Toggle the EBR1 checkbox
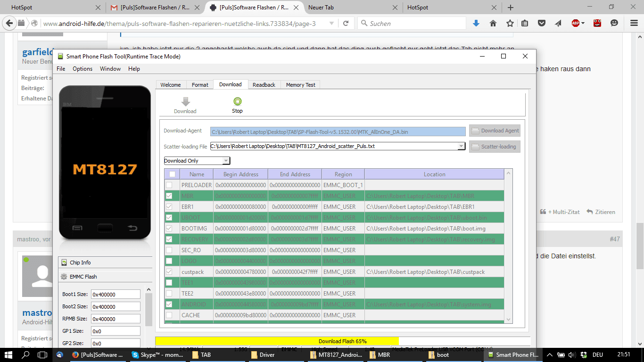 (169, 207)
